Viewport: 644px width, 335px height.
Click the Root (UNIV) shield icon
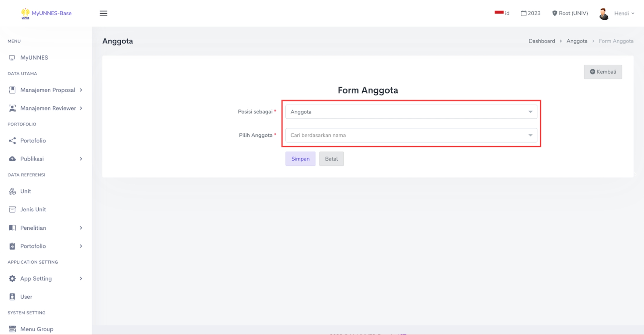click(x=555, y=13)
